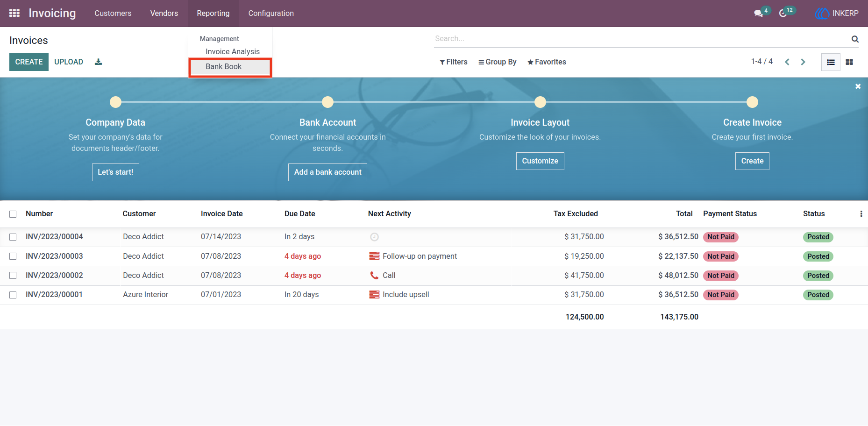Check the box for INV/2023/00001
The image size is (868, 426).
[13, 295]
